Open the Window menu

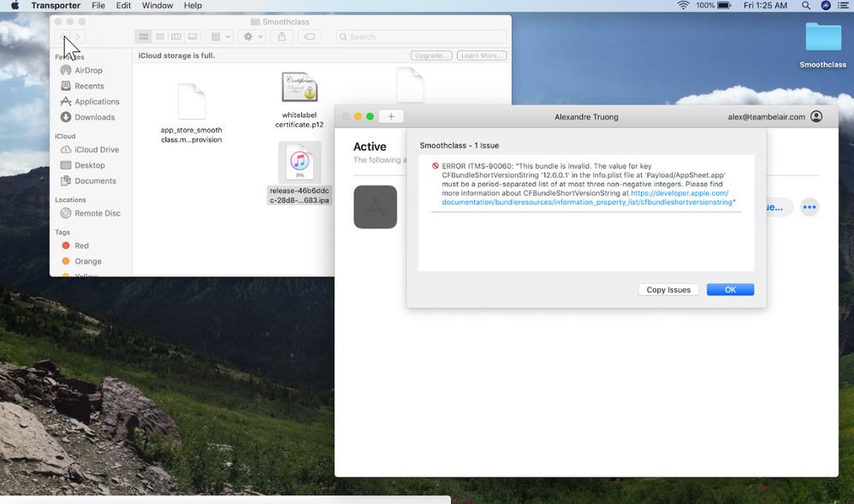pos(157,5)
